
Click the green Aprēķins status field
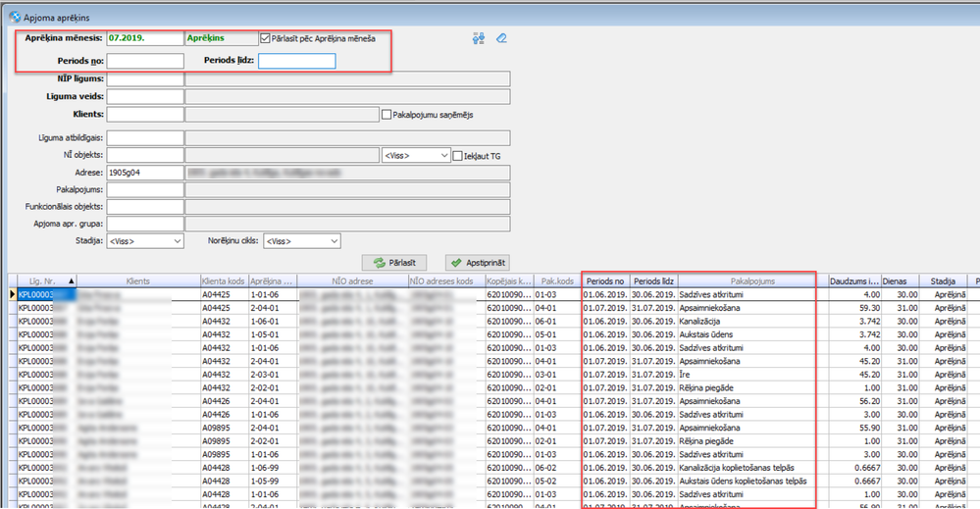pos(222,38)
